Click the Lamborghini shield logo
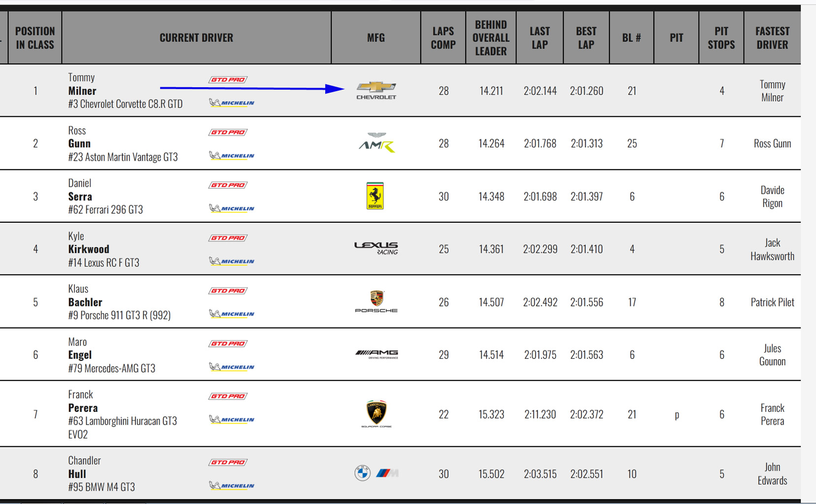 [x=376, y=413]
